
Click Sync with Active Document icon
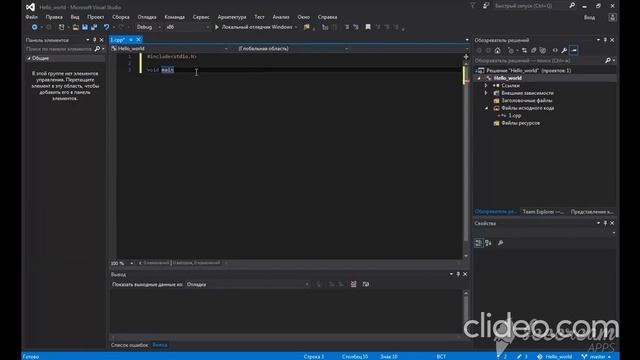click(x=524, y=50)
